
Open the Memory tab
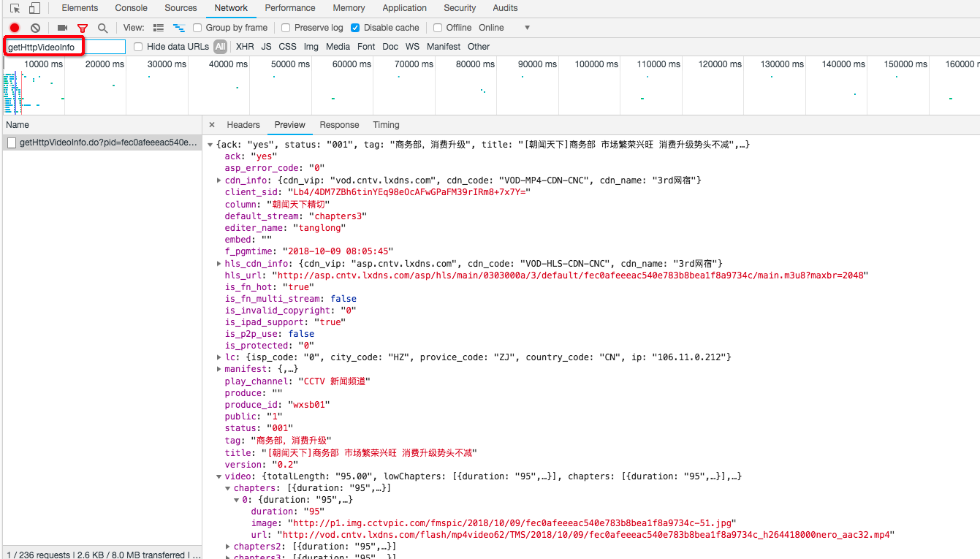[349, 8]
